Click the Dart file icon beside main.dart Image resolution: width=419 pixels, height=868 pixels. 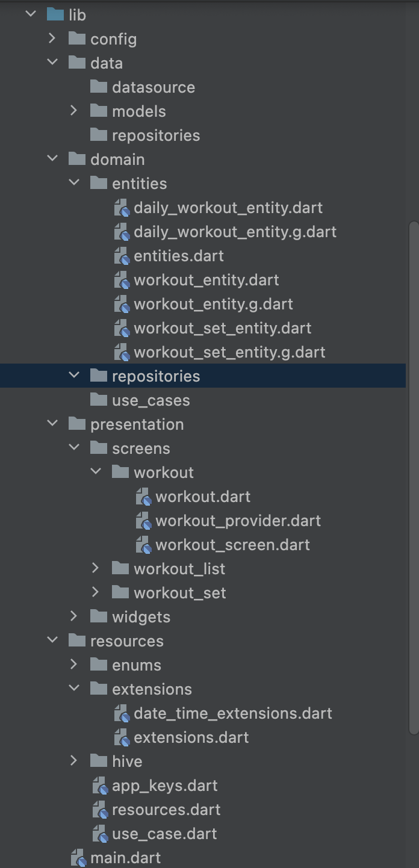[x=78, y=858]
